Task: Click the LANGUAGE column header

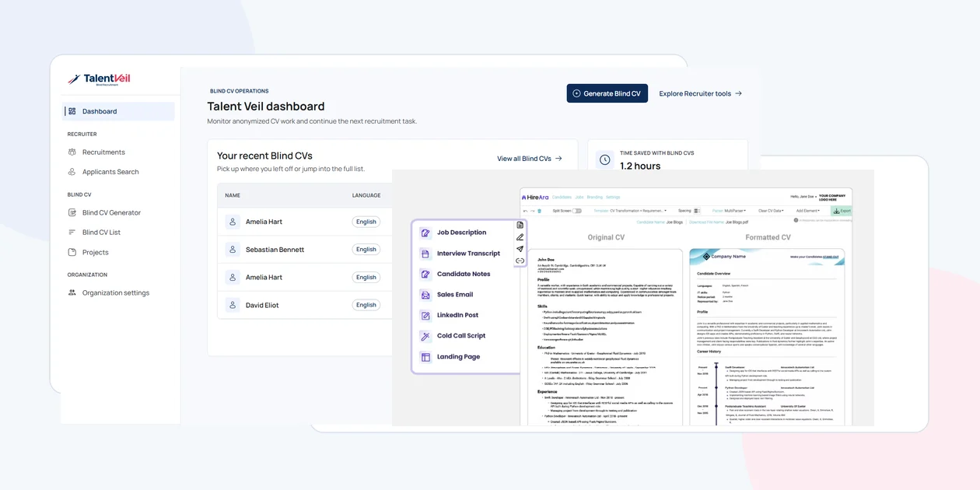Action: [366, 195]
